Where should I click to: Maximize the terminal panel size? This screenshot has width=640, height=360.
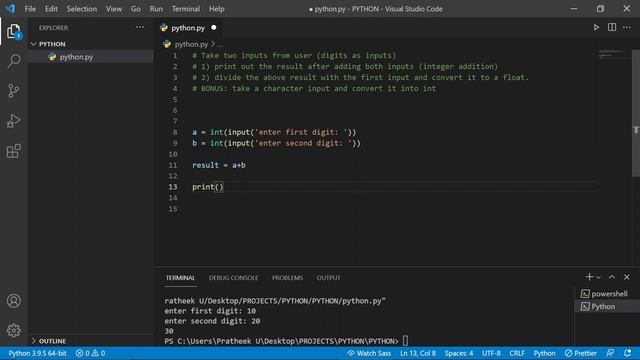[612, 277]
